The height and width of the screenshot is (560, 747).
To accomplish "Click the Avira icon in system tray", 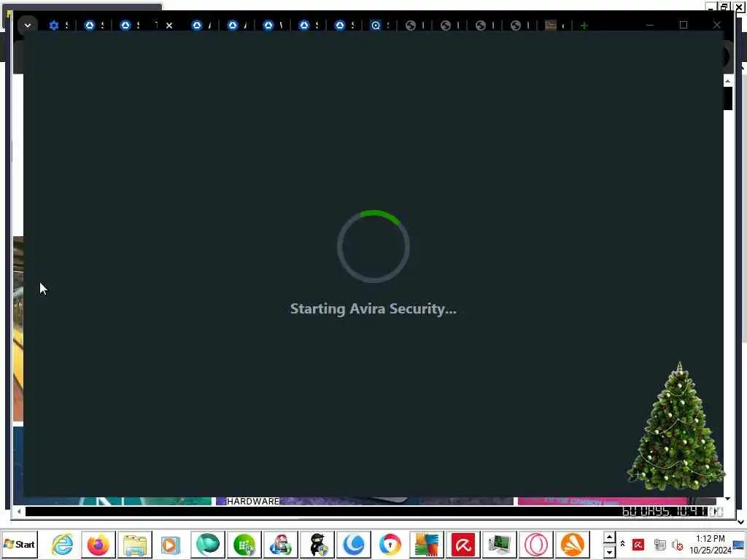I will [638, 544].
